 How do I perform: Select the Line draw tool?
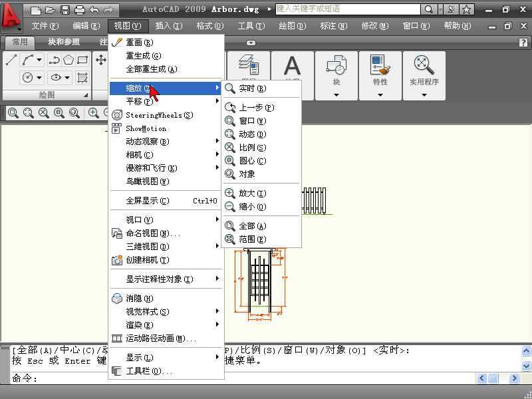pyautogui.click(x=11, y=60)
